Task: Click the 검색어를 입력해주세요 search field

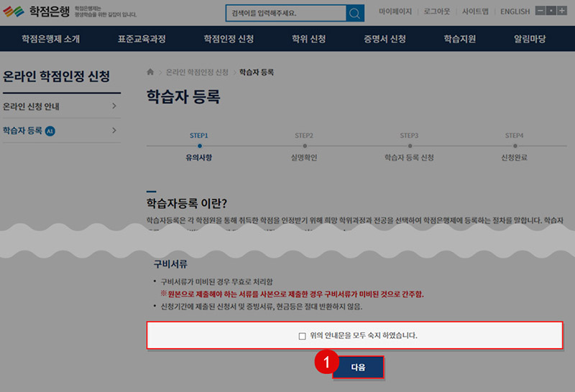Action: click(285, 13)
